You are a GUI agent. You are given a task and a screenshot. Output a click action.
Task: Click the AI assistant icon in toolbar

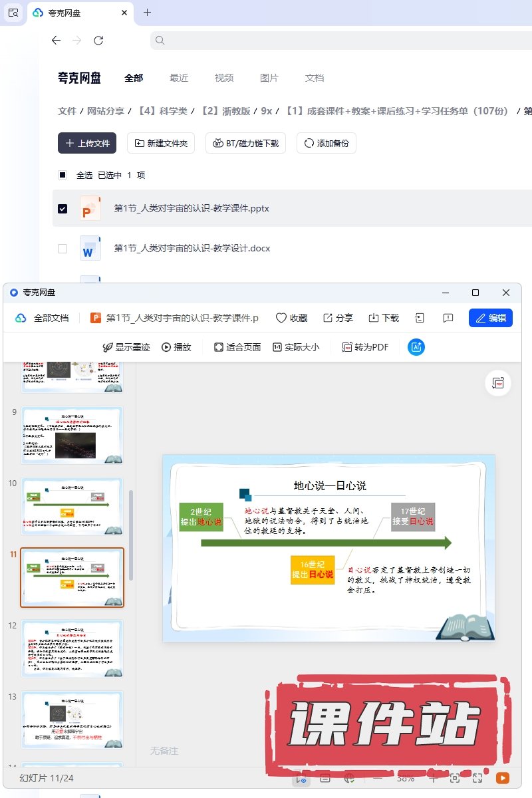(416, 347)
